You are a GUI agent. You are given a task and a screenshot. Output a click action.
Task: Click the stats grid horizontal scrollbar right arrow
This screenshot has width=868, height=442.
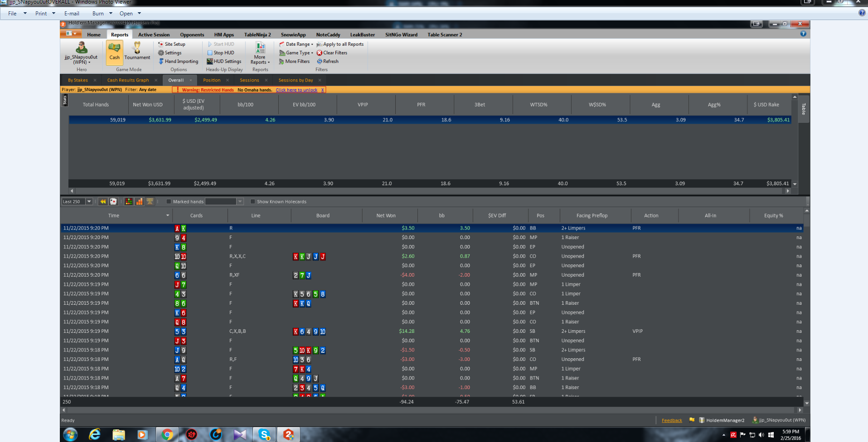pyautogui.click(x=788, y=191)
